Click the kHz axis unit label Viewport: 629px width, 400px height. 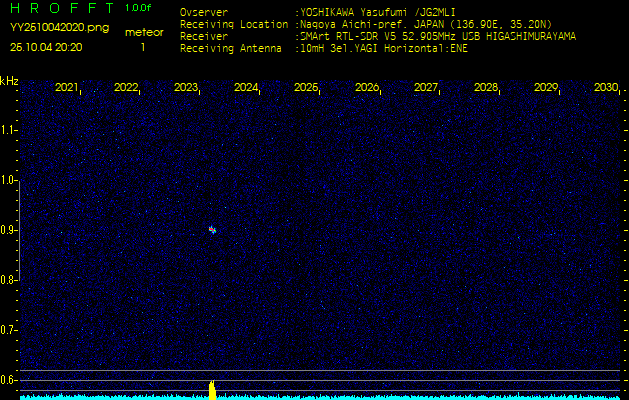coord(9,81)
